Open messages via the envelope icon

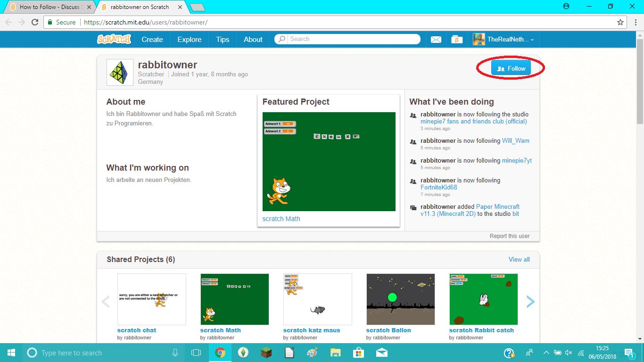(435, 39)
